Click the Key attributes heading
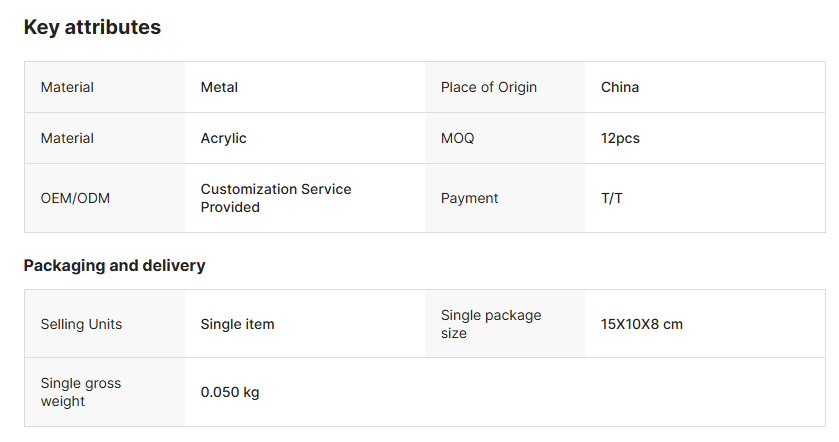839x442 pixels. tap(92, 28)
